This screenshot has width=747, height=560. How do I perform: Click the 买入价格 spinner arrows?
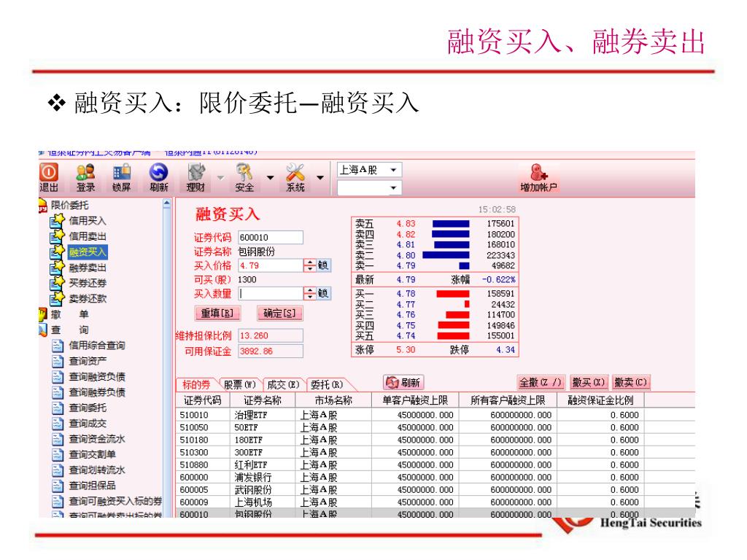(x=310, y=265)
